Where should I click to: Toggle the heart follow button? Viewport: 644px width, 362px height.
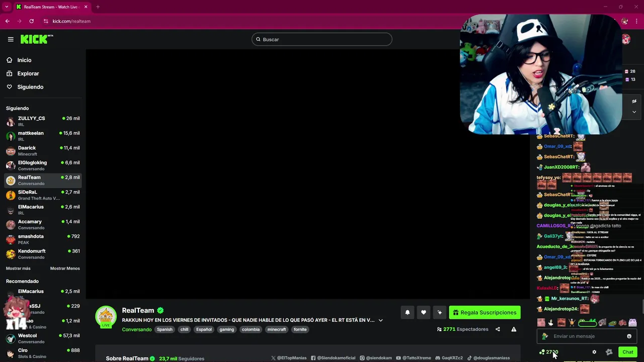[x=424, y=312]
